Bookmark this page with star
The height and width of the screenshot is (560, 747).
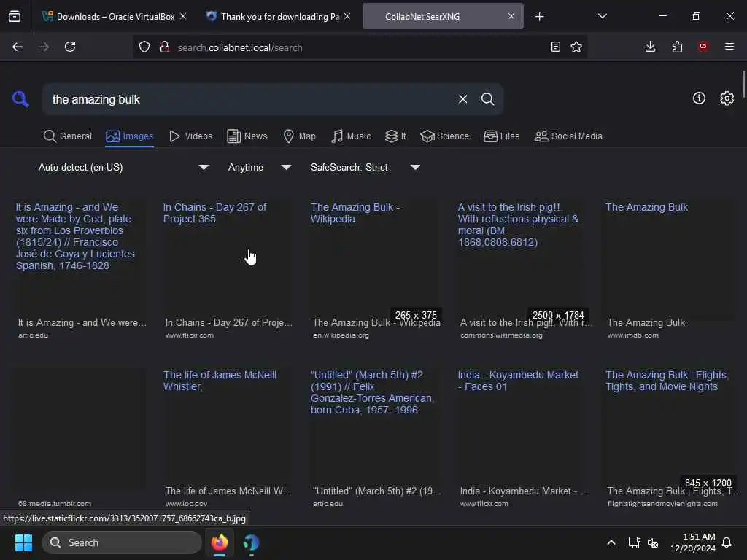pos(576,47)
